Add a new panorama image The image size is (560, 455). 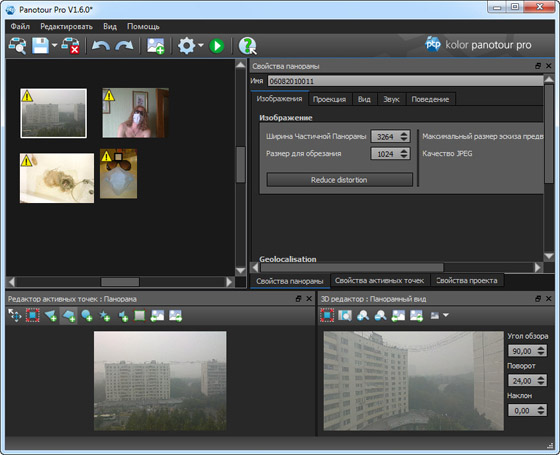coord(156,46)
